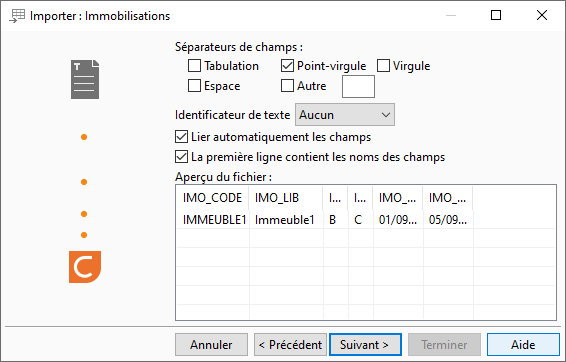Click the custom Autre separator text box
This screenshot has height=362, width=566.
tap(358, 87)
